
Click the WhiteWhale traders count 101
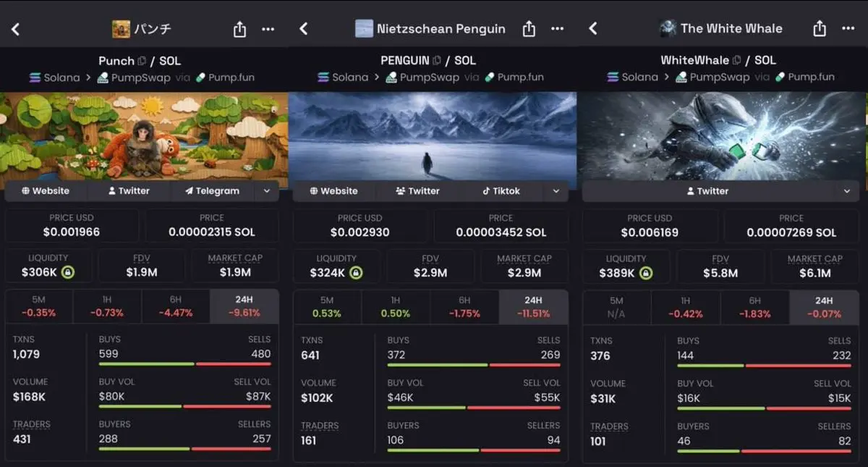point(597,440)
